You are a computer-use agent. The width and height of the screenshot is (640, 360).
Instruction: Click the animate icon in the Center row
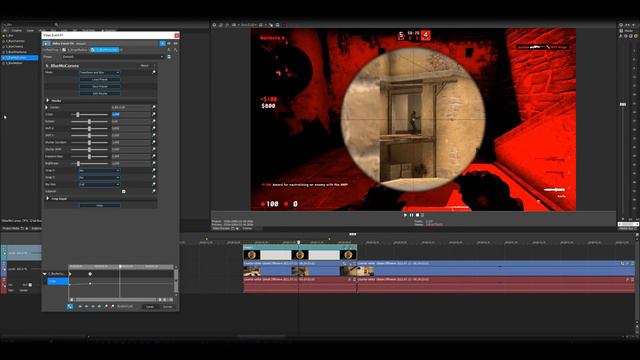[x=154, y=107]
